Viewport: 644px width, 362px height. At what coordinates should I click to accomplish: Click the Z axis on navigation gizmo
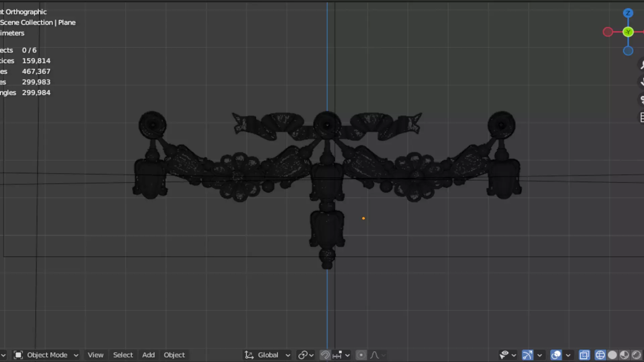628,13
